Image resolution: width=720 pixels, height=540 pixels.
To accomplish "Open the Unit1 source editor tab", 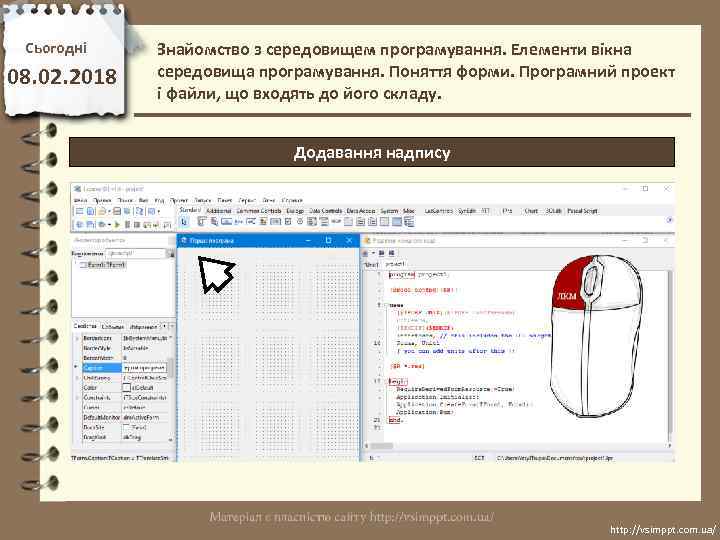I will point(371,264).
